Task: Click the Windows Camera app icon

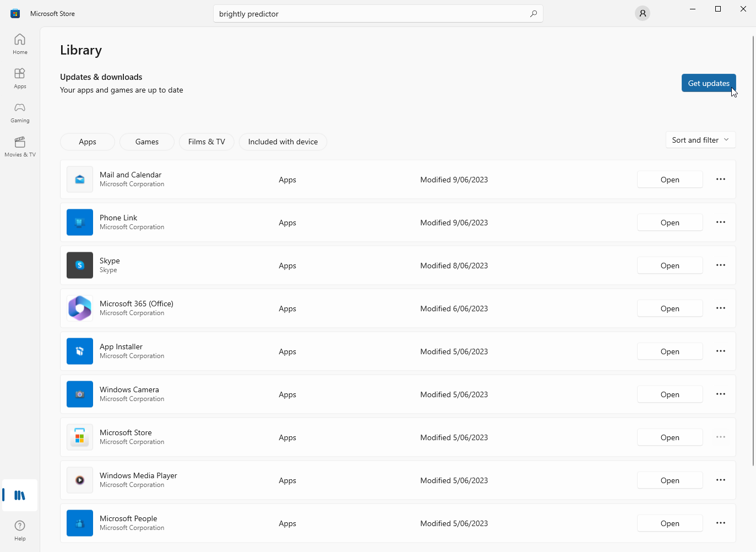Action: (80, 394)
